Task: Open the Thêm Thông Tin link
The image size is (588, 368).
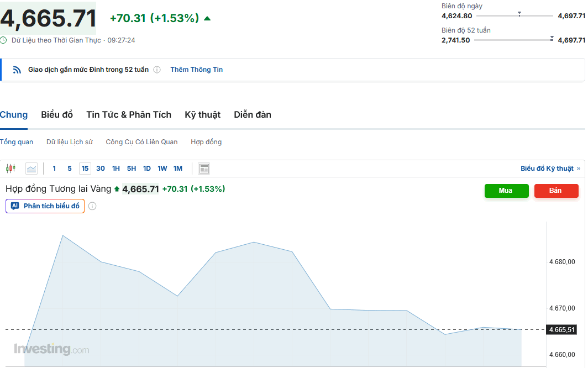Action: pyautogui.click(x=197, y=70)
